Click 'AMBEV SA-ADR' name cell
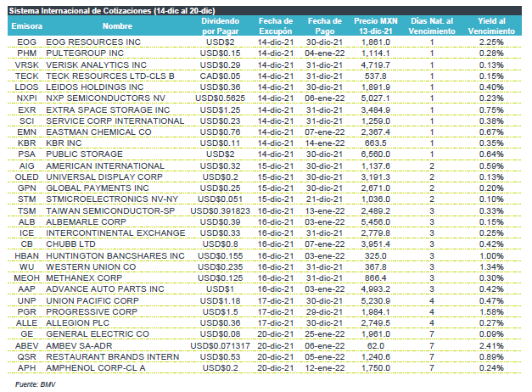Screen dimensions: 532x392 [x=79, y=346]
